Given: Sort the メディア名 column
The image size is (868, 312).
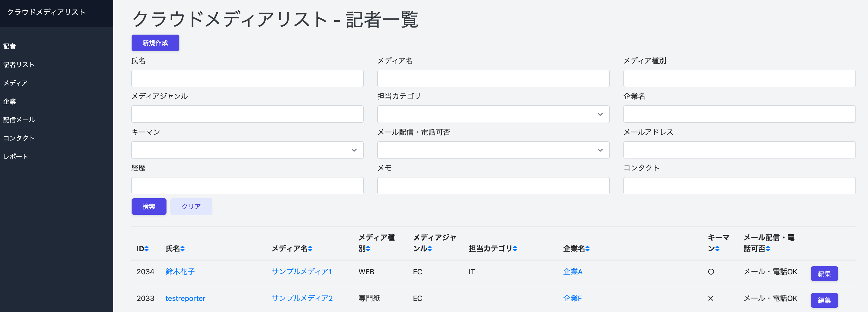Looking at the screenshot, I should tap(310, 249).
